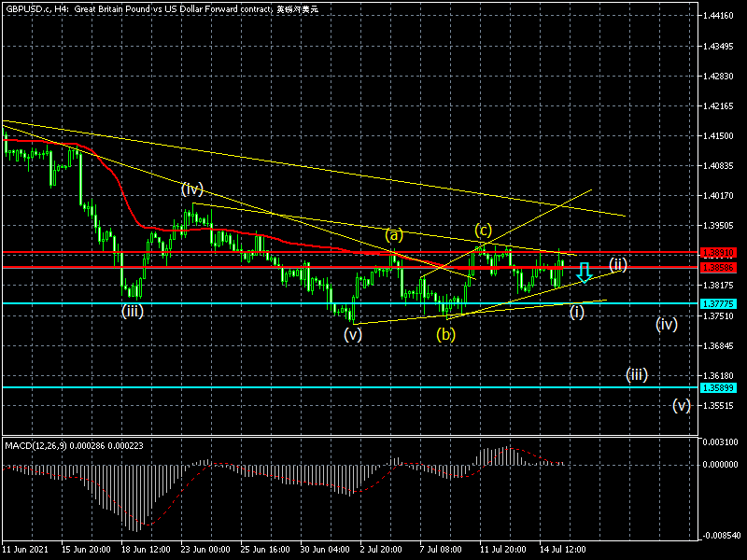Click the white (ii) wave label
747x560 pixels.
click(x=618, y=263)
